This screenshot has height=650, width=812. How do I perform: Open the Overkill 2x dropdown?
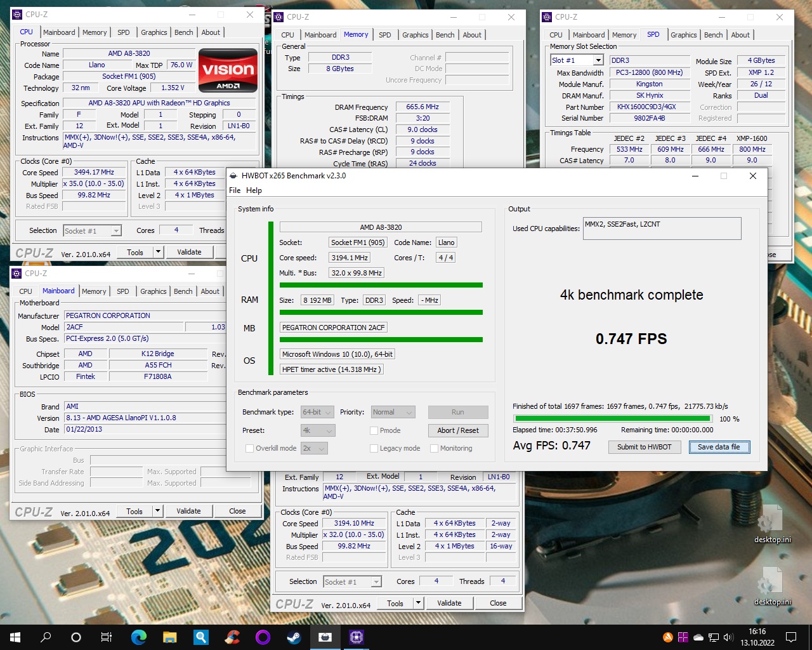(x=314, y=448)
